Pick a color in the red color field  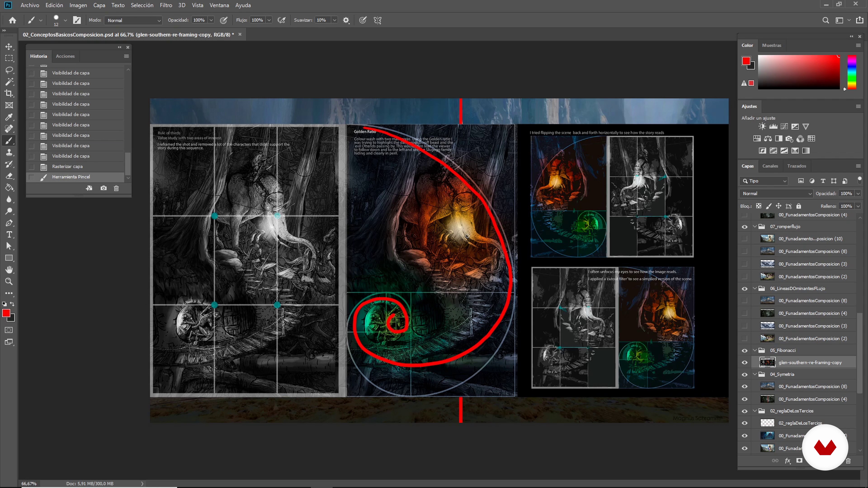click(x=799, y=72)
